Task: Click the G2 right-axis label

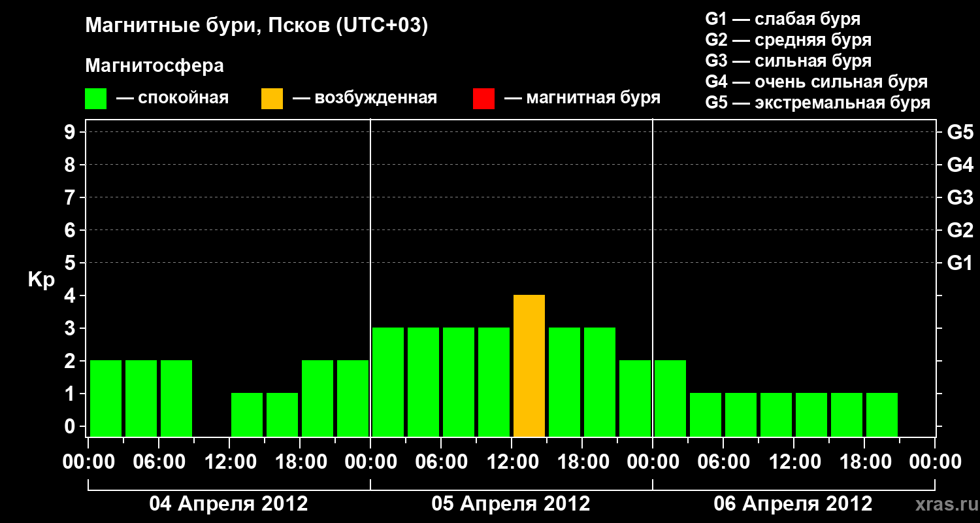Action: click(x=960, y=230)
